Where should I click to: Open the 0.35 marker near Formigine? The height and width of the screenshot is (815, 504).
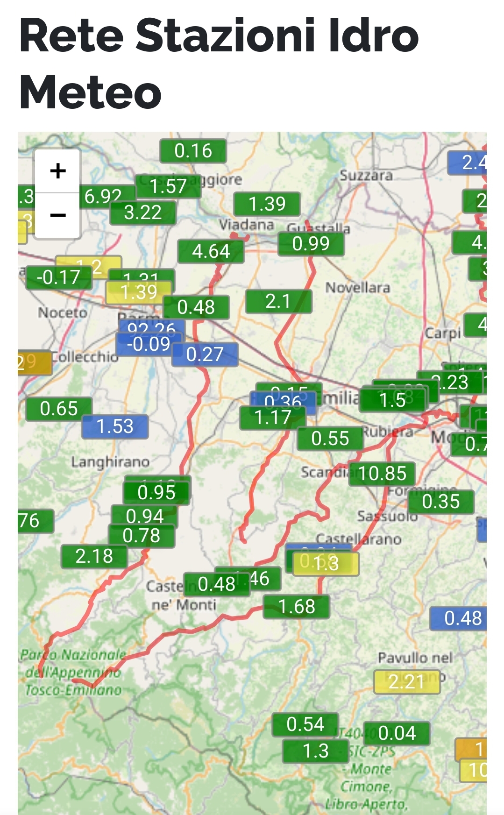pyautogui.click(x=440, y=502)
